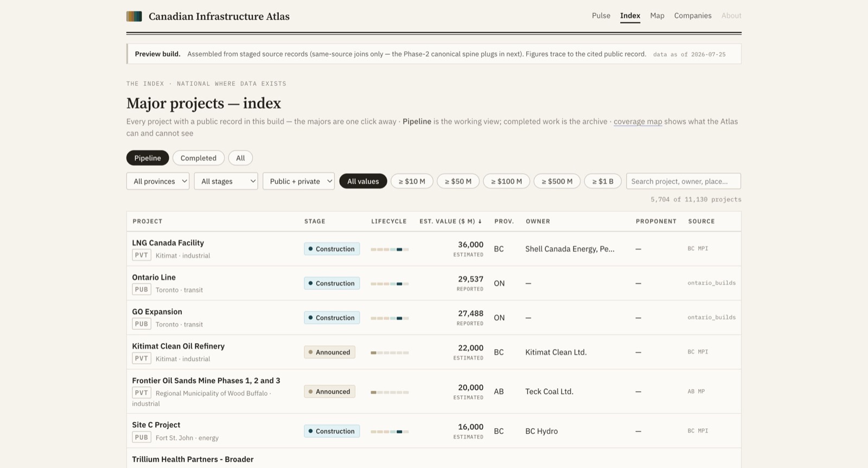Click ontario_builds source for GO Expansion
The image size is (868, 468).
pyautogui.click(x=712, y=317)
